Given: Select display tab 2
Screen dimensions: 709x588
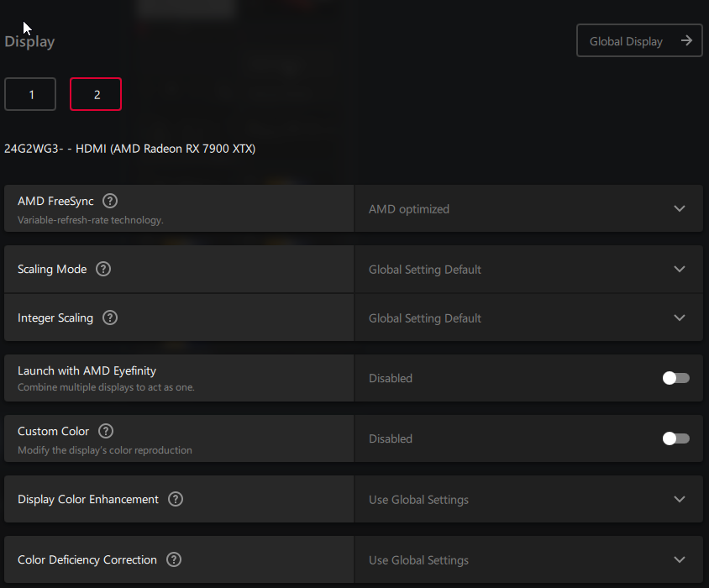Looking at the screenshot, I should tap(96, 94).
